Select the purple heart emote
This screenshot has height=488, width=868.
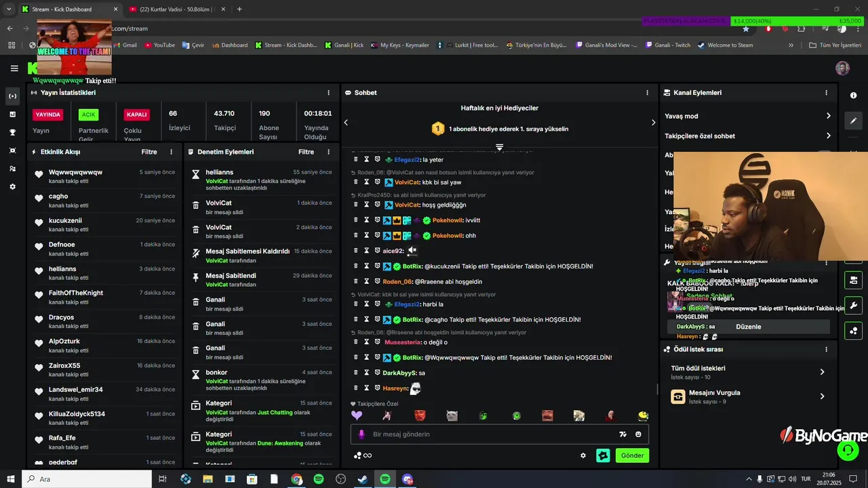point(357,415)
